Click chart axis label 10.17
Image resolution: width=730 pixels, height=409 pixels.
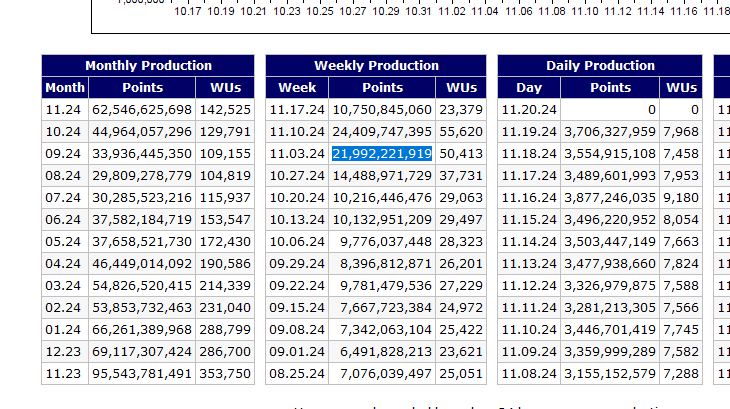point(188,11)
